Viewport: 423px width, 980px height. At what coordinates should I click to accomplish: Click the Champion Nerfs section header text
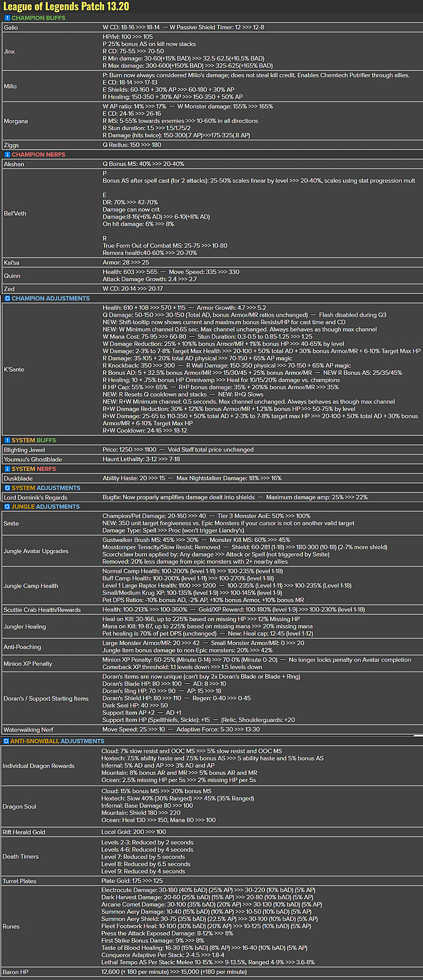coord(38,155)
